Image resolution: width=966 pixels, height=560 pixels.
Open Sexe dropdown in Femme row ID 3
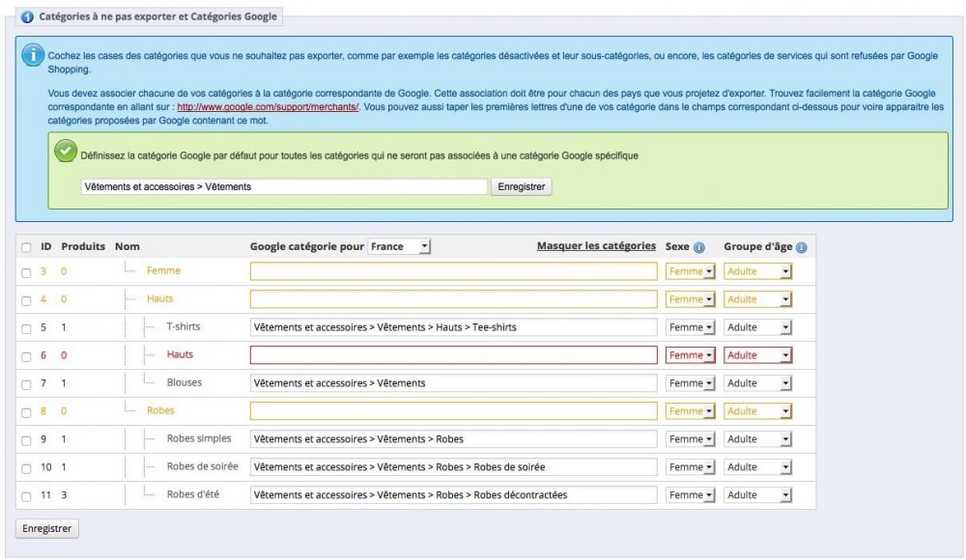point(690,271)
